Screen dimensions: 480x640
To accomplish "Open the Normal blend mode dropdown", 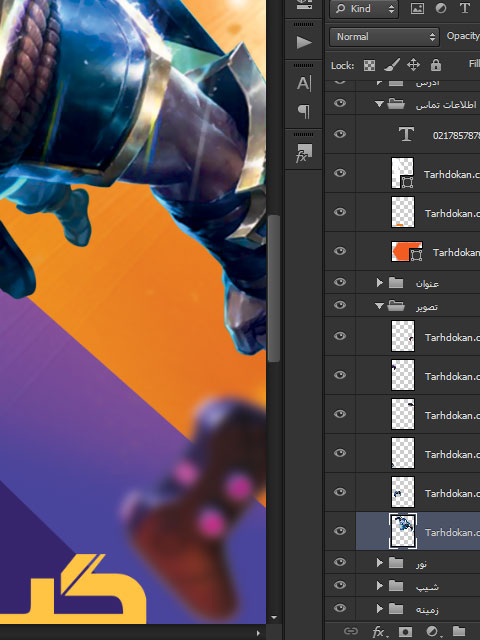I will click(384, 37).
